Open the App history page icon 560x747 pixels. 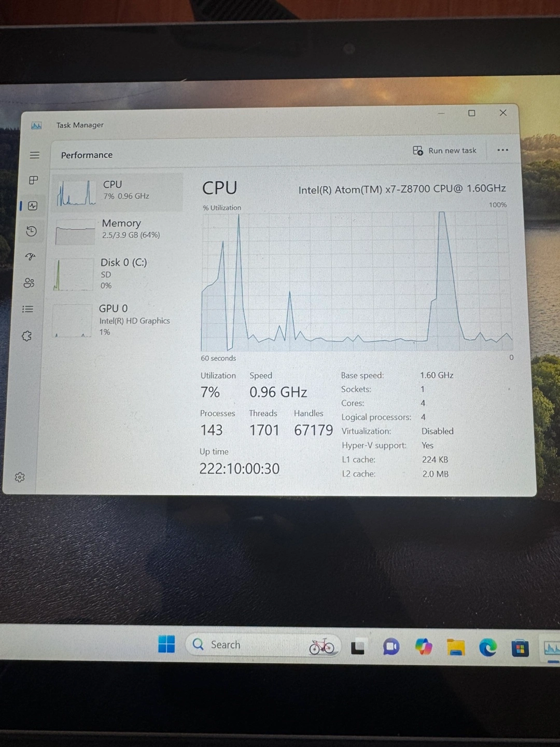coord(31,231)
